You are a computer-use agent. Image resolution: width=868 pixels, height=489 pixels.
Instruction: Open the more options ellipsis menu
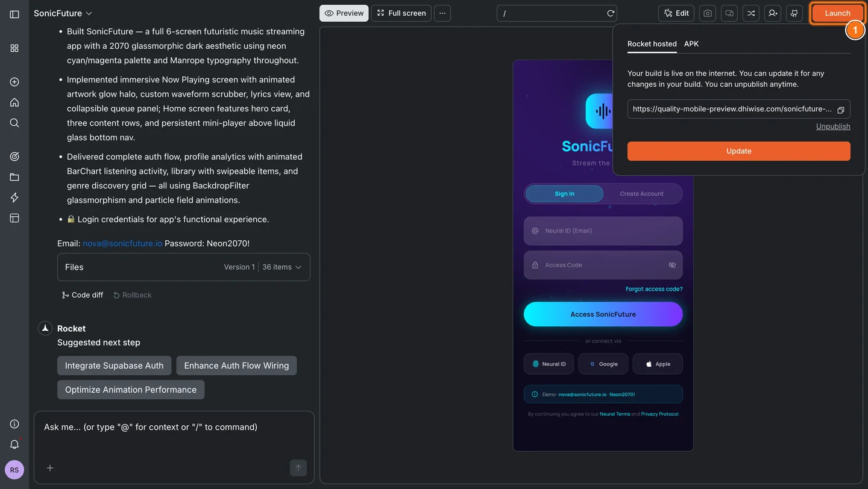pyautogui.click(x=442, y=13)
